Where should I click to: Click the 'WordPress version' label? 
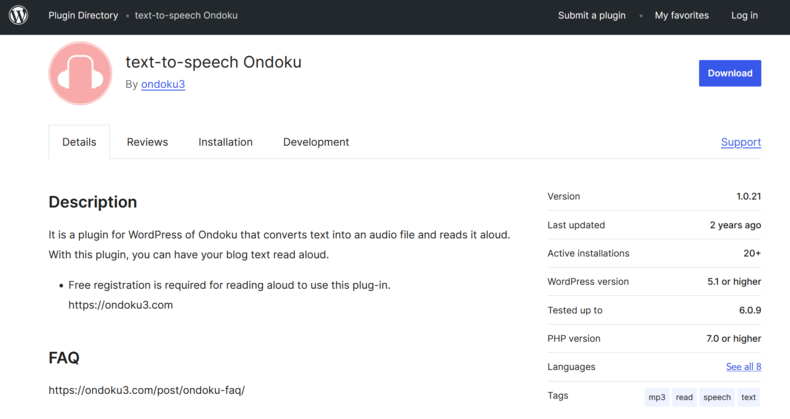coord(588,282)
